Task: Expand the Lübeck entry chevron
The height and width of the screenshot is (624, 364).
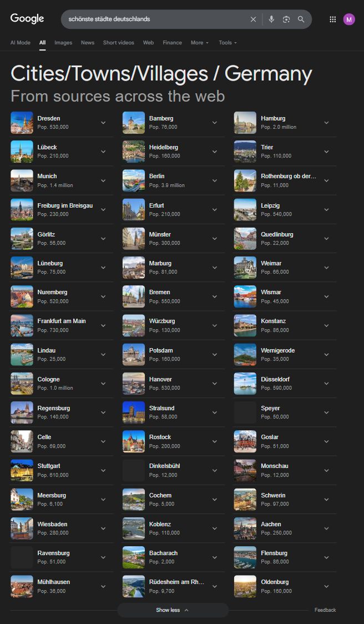Action: (x=103, y=152)
